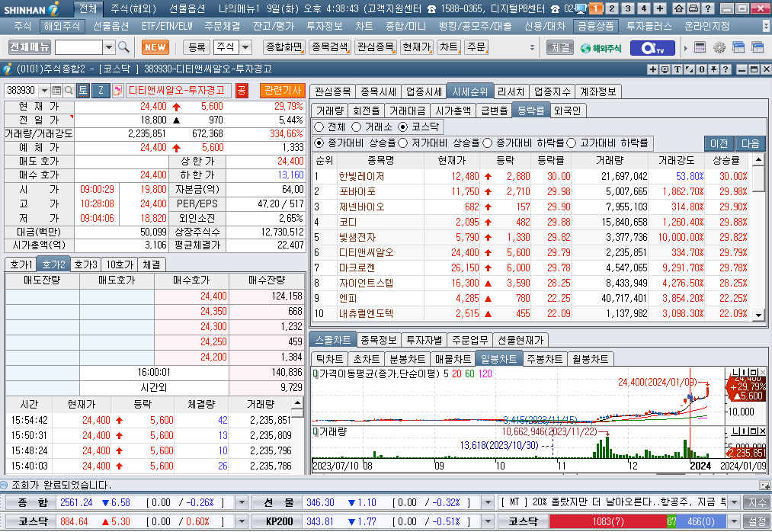Click the cascade windows icon in toolbar
The image size is (772, 532).
click(x=738, y=47)
